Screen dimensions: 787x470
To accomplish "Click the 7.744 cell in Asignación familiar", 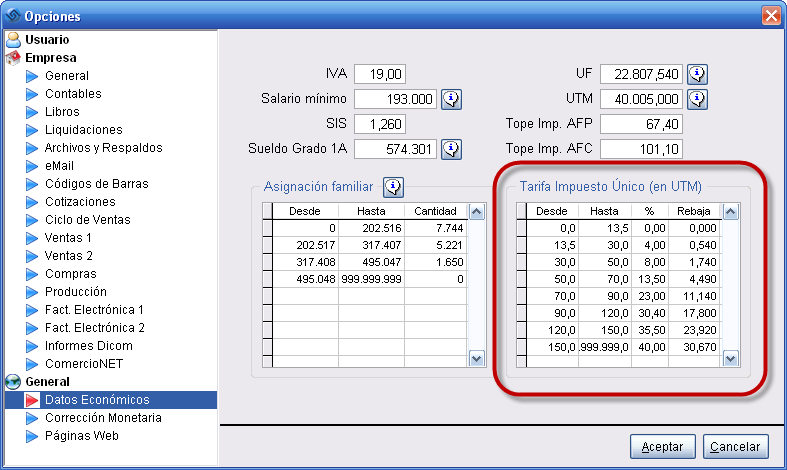I will (x=436, y=228).
